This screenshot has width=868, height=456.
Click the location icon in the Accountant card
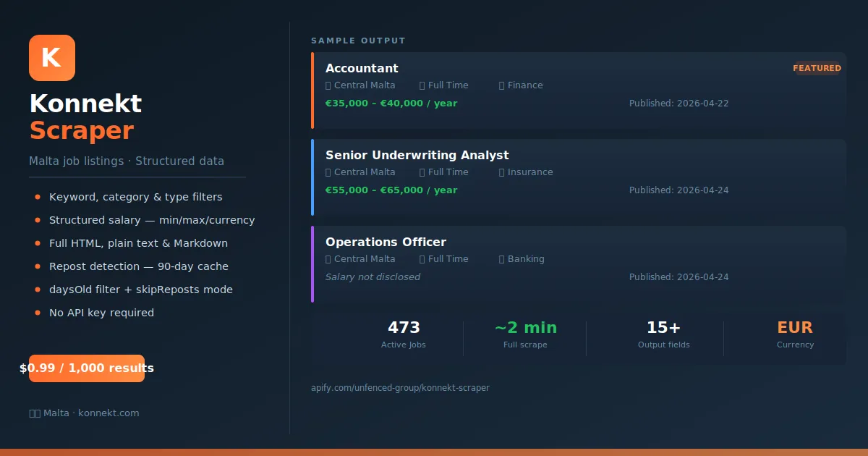pyautogui.click(x=328, y=85)
